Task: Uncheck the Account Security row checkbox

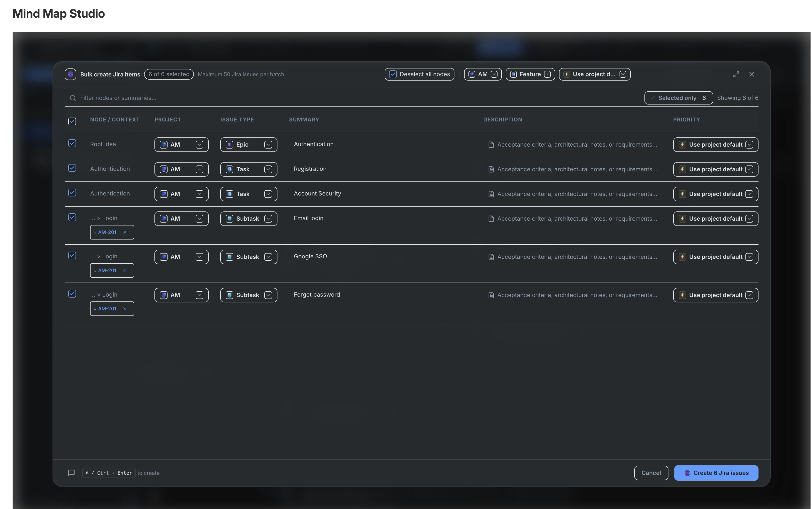Action: (72, 193)
